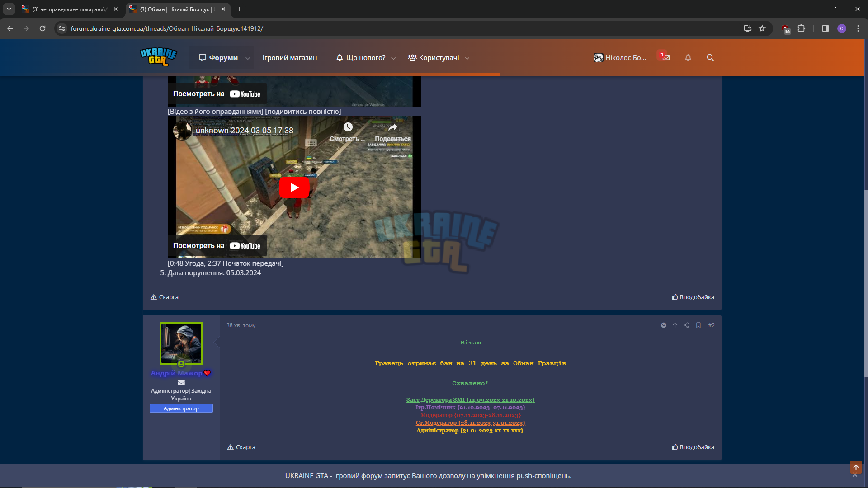Open the browser side panel
The width and height of the screenshot is (868, 488).
[826, 28]
